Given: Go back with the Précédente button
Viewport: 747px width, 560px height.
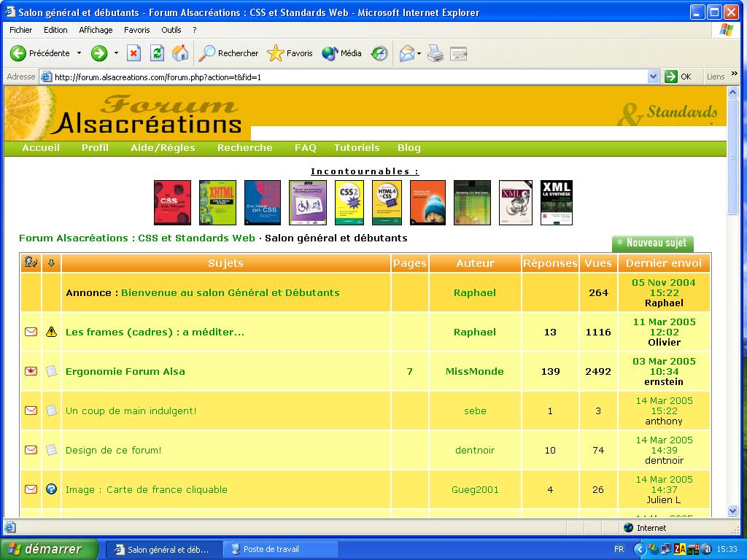Looking at the screenshot, I should (39, 53).
